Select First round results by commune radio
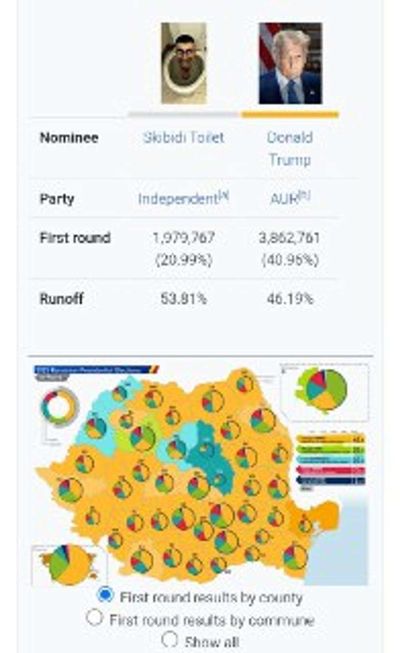400x653 pixels. pyautogui.click(x=95, y=618)
